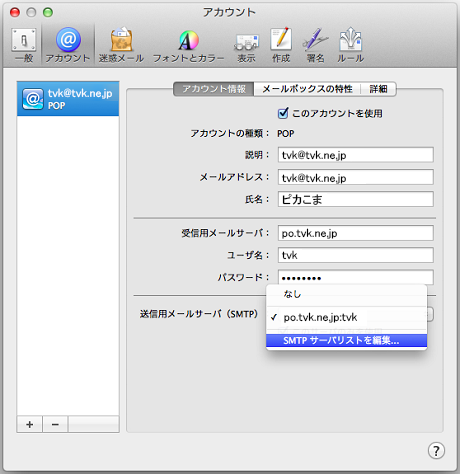Open the ルール (Rules) preferences icon

point(350,46)
